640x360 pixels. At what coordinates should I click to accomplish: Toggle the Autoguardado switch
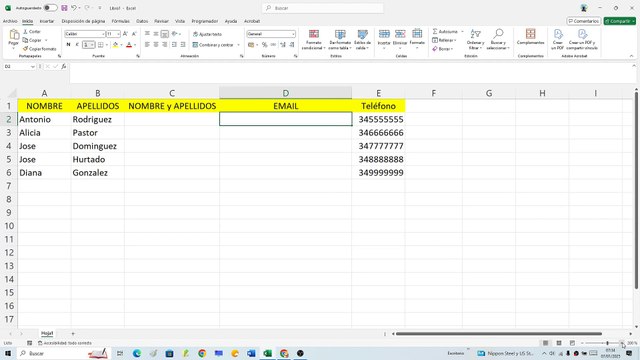click(51, 8)
